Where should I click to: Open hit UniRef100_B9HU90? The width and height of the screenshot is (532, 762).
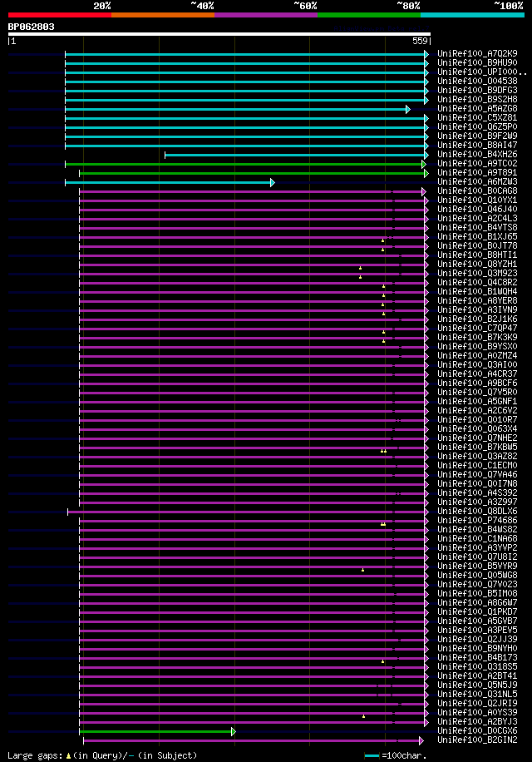tap(477, 62)
